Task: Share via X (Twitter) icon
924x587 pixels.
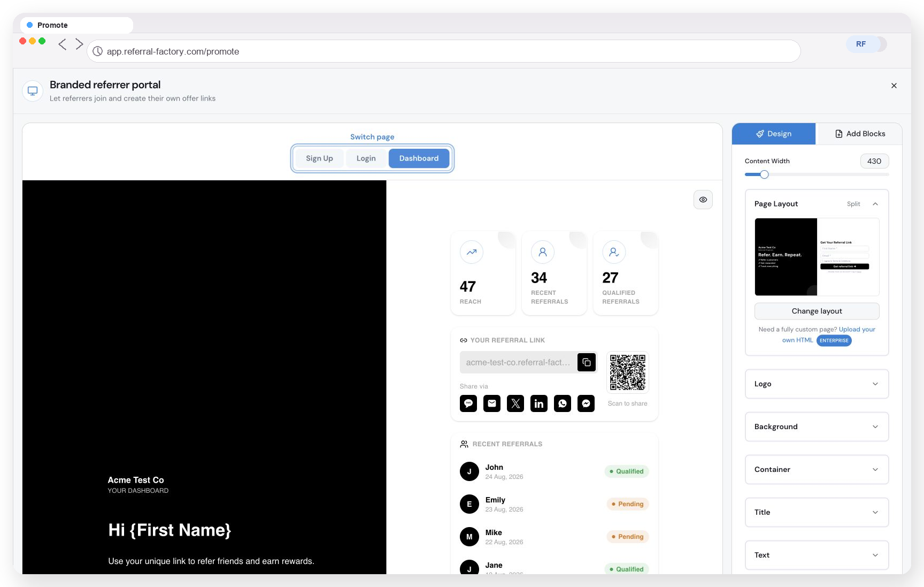Action: 515,403
